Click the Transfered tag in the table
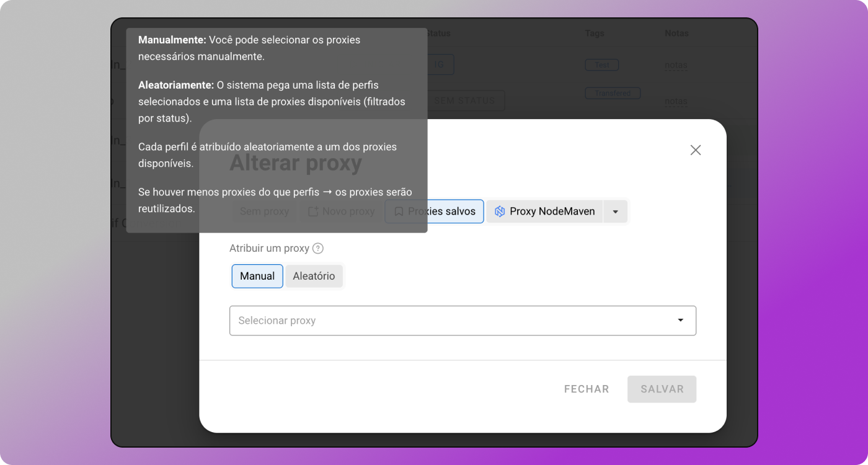868x465 pixels. [613, 93]
